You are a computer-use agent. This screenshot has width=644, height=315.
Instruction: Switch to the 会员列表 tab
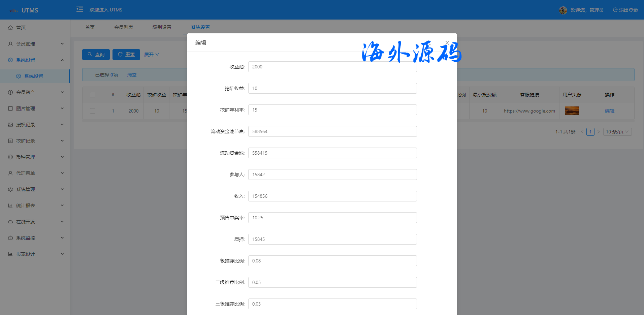tap(124, 27)
